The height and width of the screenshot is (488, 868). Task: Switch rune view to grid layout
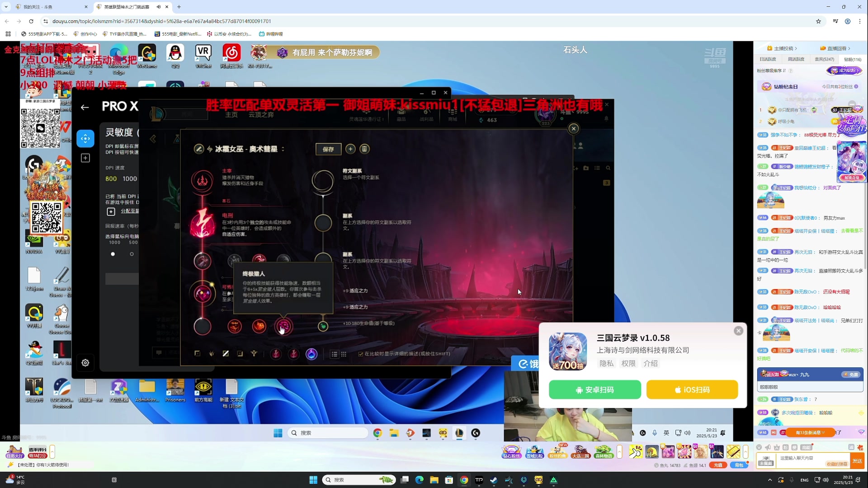tap(344, 354)
